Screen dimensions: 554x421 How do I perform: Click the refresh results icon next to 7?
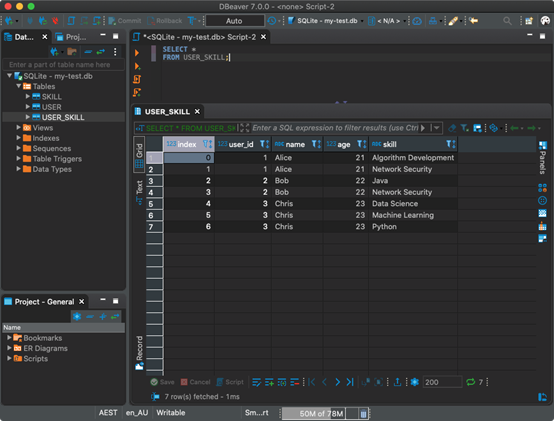pos(470,382)
